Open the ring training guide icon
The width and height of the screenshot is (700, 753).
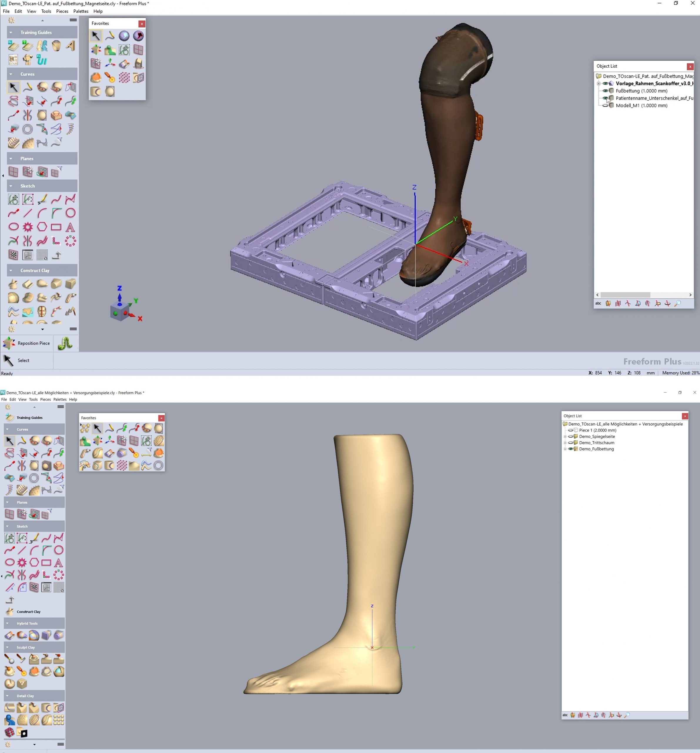click(x=56, y=46)
